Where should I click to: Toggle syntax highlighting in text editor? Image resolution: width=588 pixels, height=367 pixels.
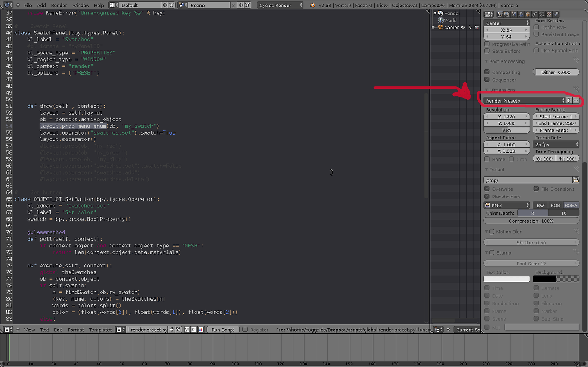[200, 330]
